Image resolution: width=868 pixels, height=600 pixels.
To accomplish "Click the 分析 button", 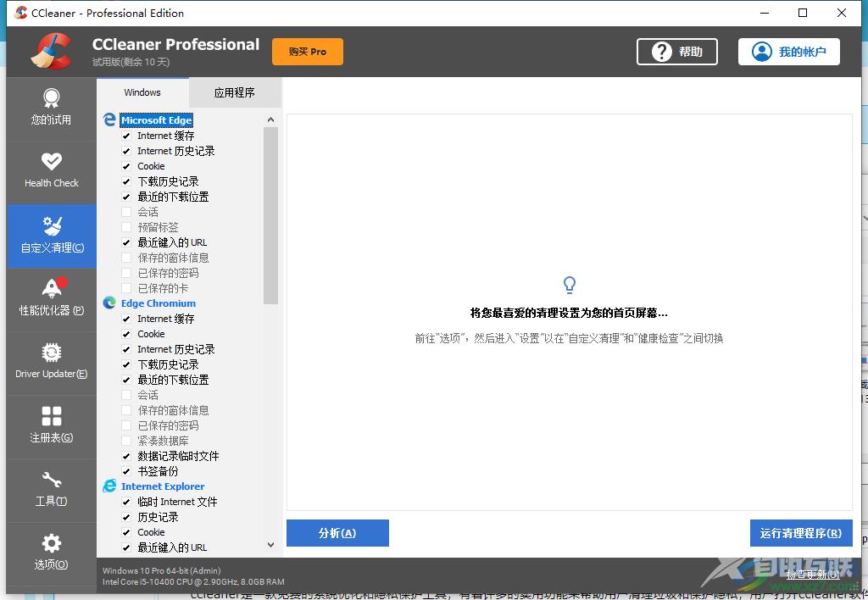I will (337, 533).
